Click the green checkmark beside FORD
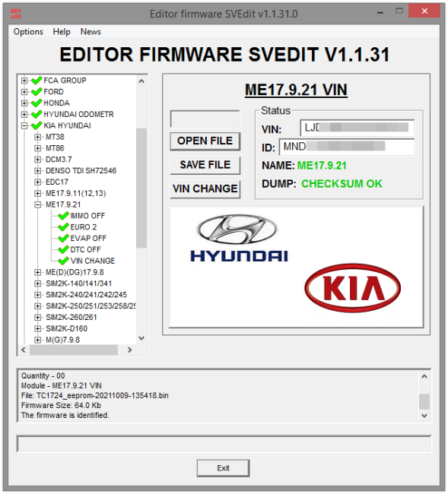 pyautogui.click(x=37, y=92)
